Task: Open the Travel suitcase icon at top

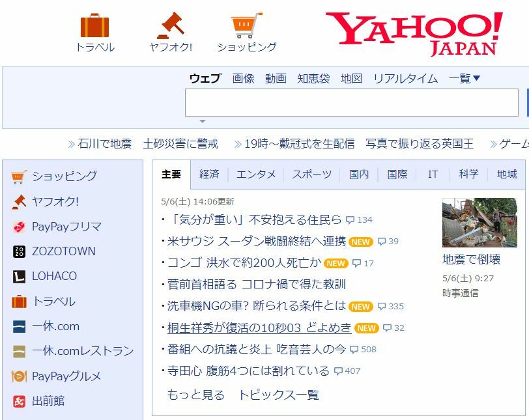Action: pos(95,25)
